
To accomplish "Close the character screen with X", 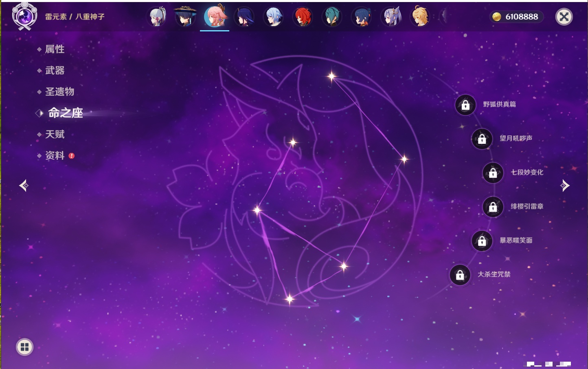I will tap(564, 17).
